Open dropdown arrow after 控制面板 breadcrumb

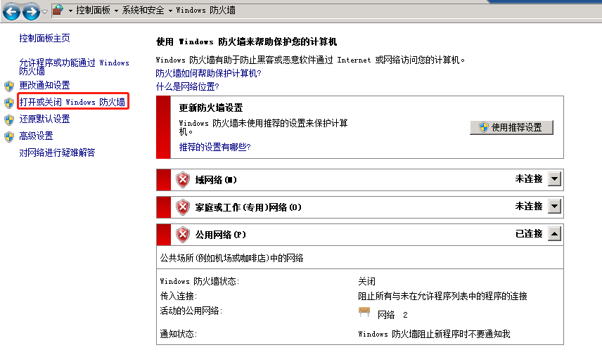click(116, 11)
